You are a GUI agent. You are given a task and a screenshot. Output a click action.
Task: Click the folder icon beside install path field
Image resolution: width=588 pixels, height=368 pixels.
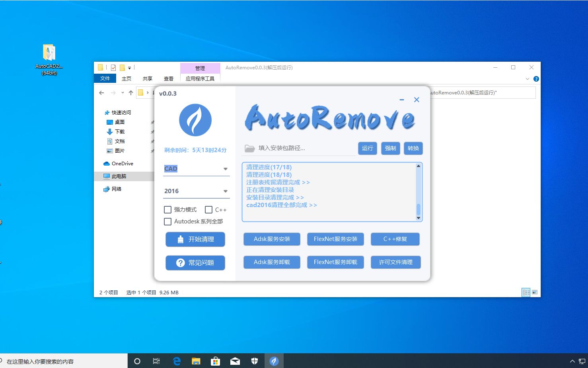tap(249, 148)
